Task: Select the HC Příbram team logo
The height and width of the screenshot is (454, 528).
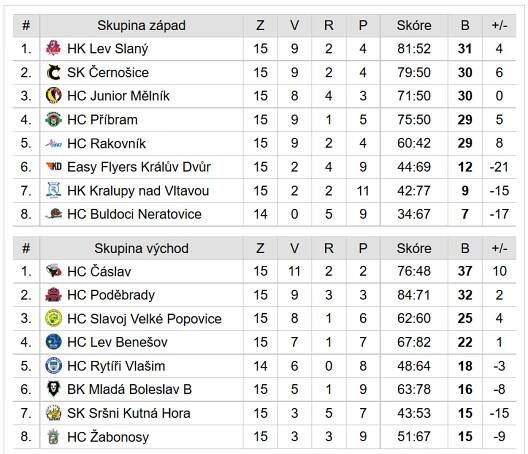Action: [x=53, y=120]
